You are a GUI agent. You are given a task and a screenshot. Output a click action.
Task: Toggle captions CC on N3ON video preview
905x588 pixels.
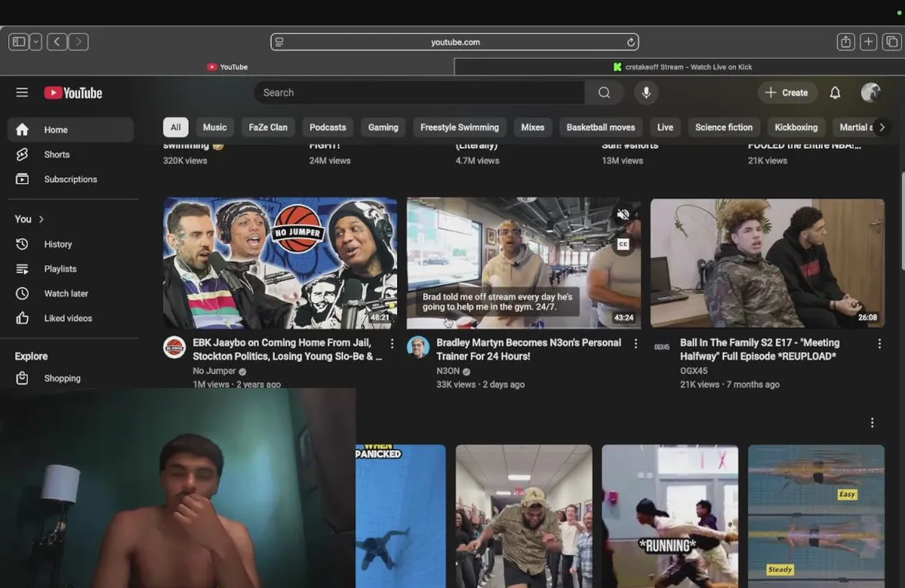pyautogui.click(x=623, y=245)
